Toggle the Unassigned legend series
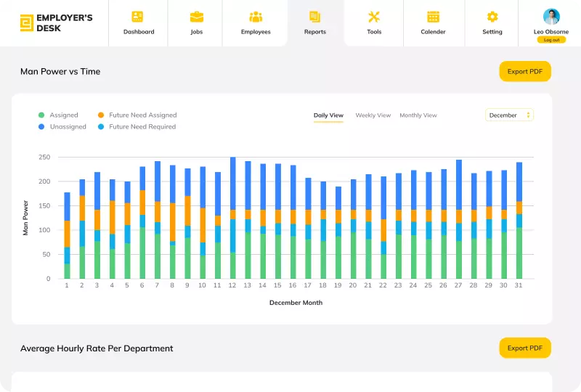 (68, 126)
